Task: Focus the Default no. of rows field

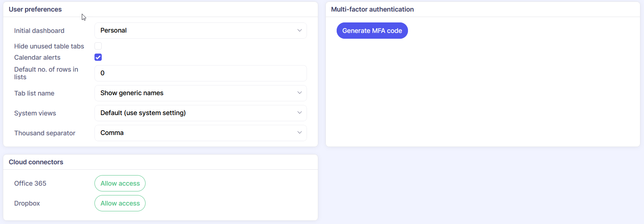Action: [x=200, y=73]
